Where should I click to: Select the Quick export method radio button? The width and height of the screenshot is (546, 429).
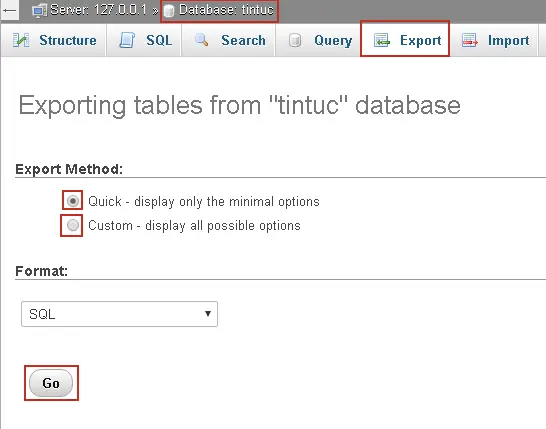(x=73, y=201)
